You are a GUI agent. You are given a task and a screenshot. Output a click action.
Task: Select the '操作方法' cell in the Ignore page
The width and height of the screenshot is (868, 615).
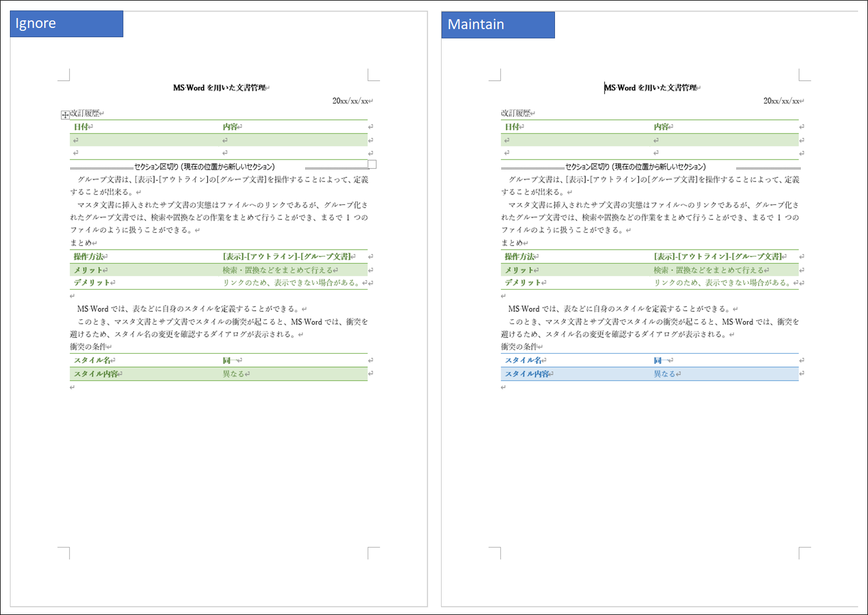(x=144, y=257)
